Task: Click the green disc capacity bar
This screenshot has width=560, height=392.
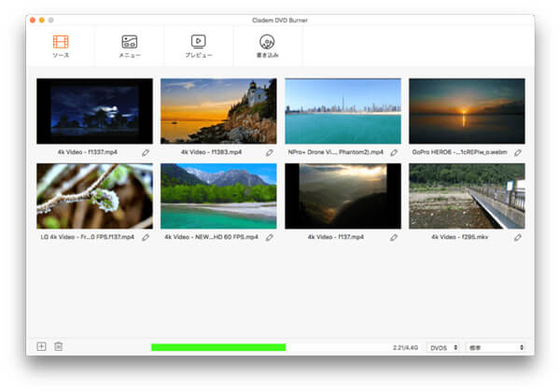Action: pyautogui.click(x=218, y=347)
